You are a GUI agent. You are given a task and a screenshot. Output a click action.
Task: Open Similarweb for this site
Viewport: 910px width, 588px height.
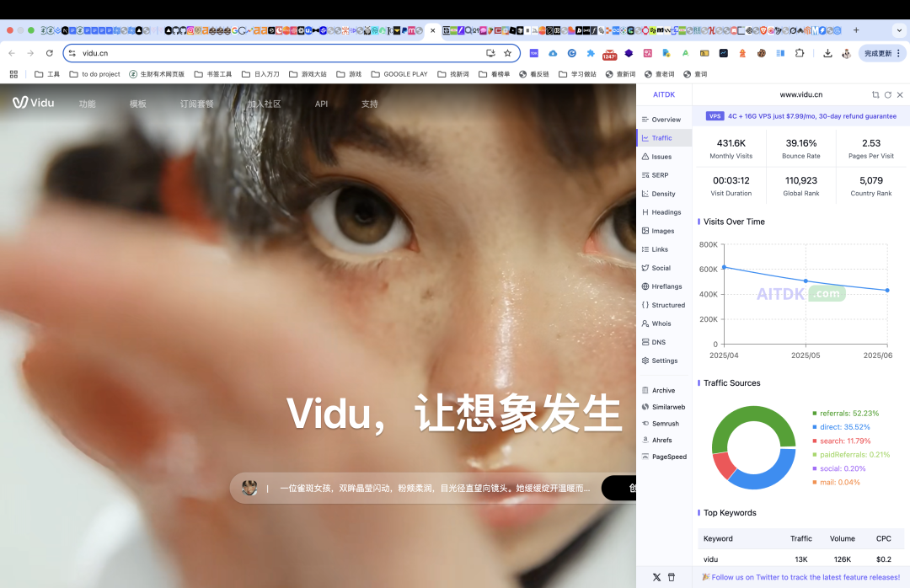click(x=661, y=408)
